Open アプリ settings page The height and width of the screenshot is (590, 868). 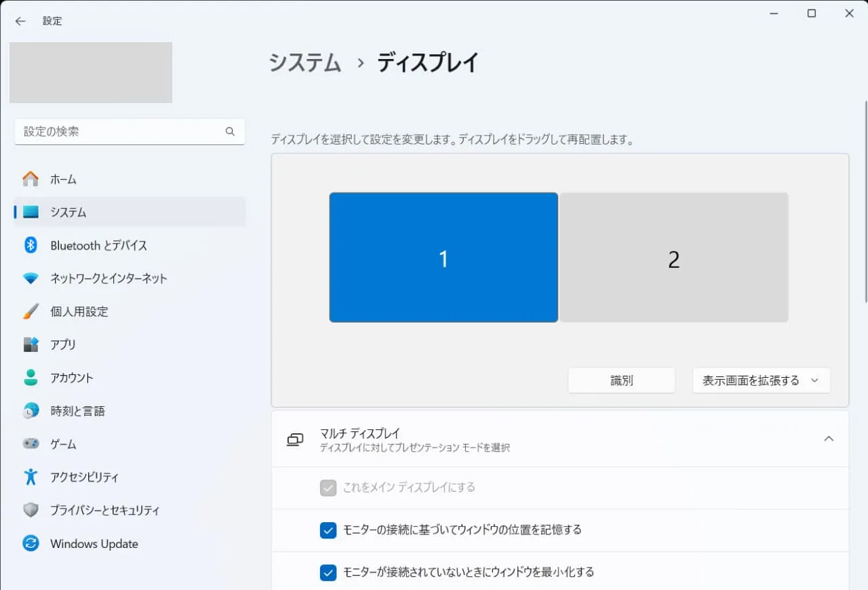point(130,345)
